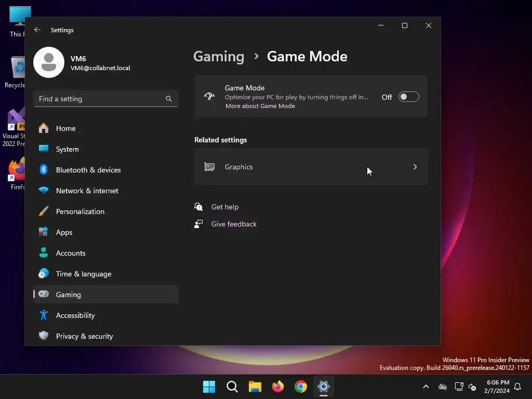The height and width of the screenshot is (399, 532).
Task: Select the Recycle Bin desktop icon
Action: [x=15, y=72]
